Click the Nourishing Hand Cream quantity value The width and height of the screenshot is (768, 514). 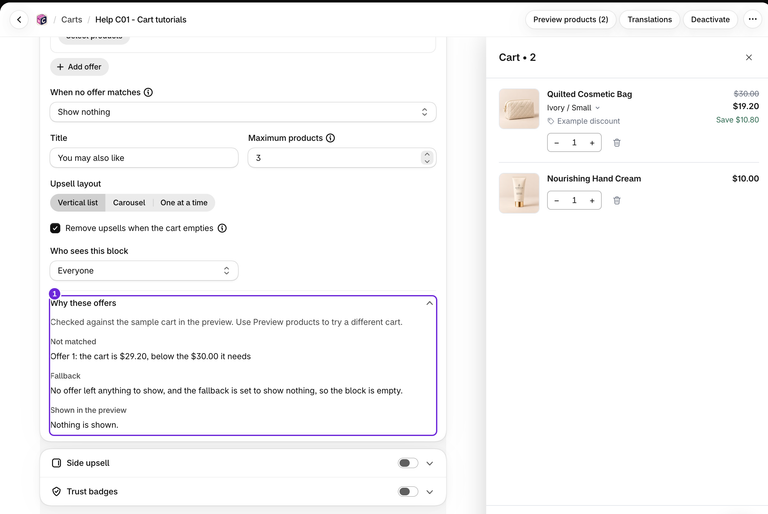pyautogui.click(x=574, y=200)
